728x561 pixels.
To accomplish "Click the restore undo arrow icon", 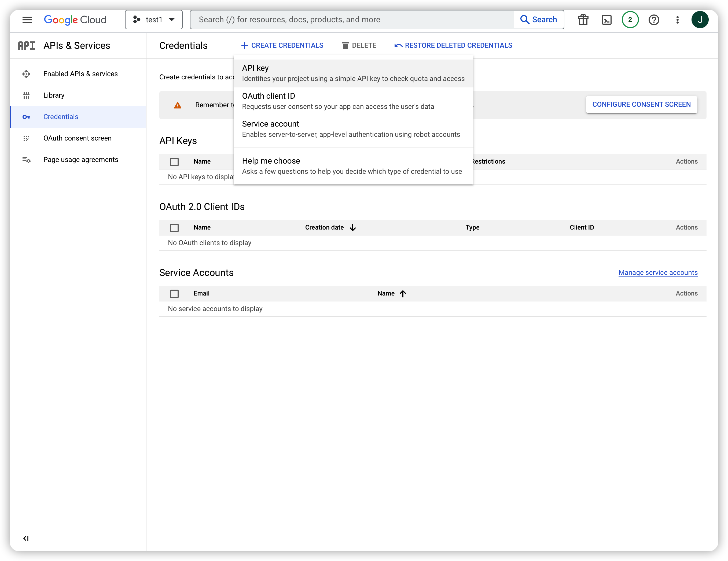I will [x=398, y=46].
